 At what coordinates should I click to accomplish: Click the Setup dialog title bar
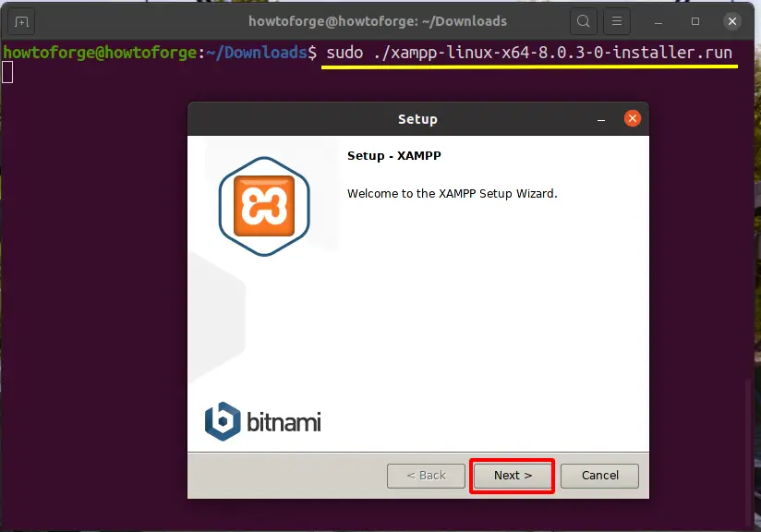click(417, 119)
